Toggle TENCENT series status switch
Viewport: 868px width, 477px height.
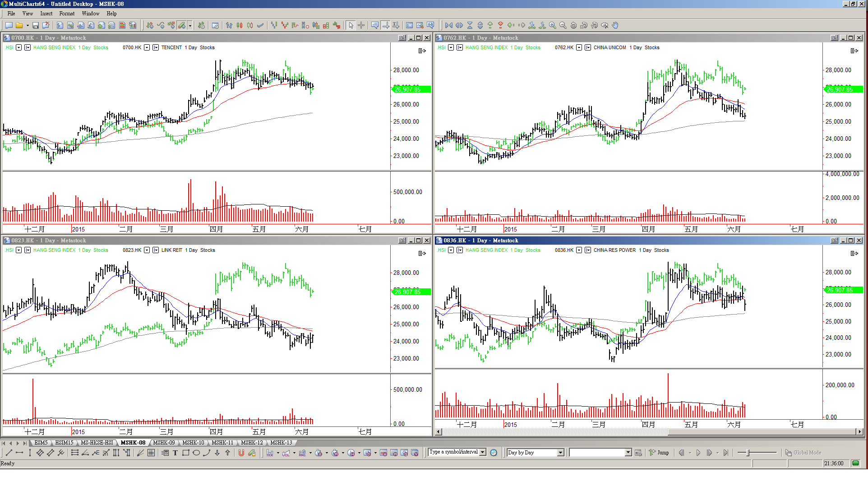(x=156, y=47)
